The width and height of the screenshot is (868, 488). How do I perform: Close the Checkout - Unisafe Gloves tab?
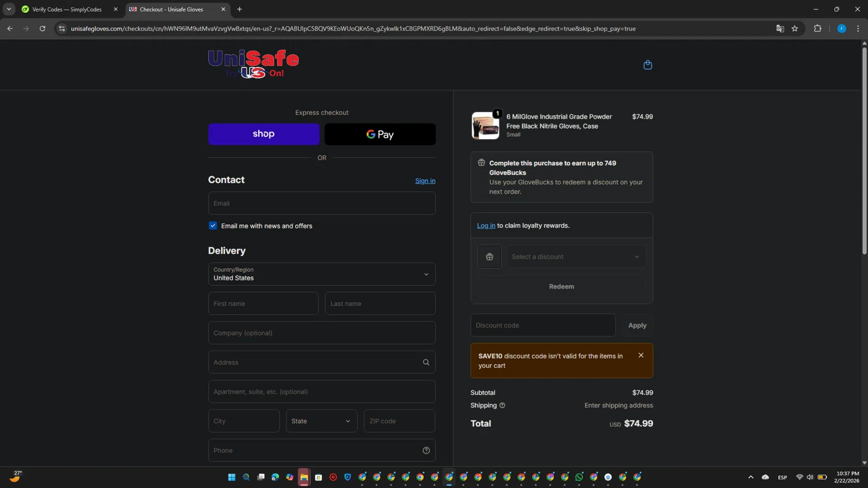pyautogui.click(x=223, y=9)
